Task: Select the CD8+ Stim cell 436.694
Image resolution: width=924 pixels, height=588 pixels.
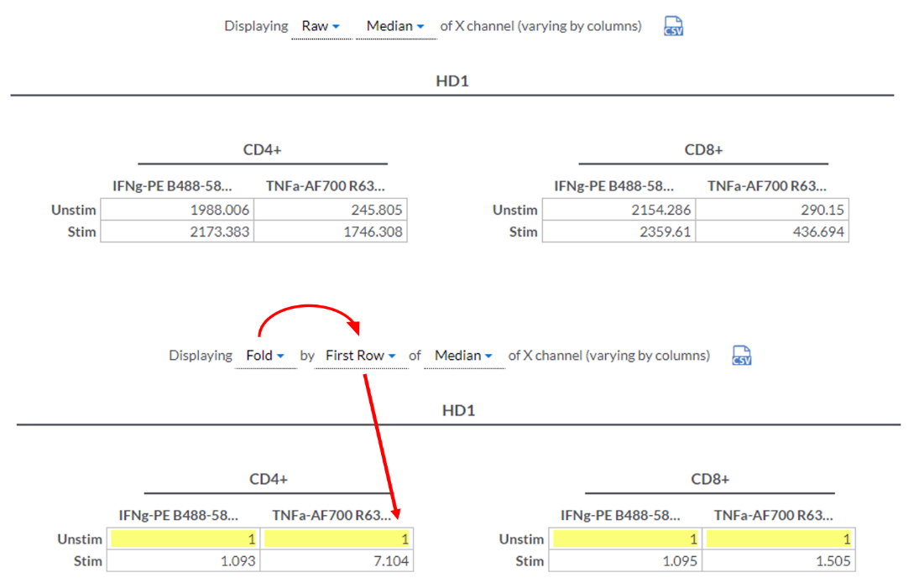Action: tap(772, 232)
